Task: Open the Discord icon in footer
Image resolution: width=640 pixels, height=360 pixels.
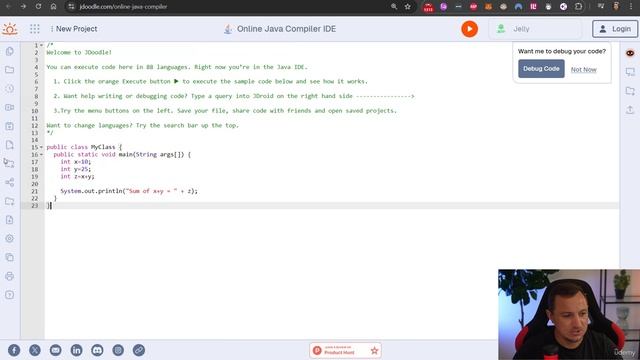Action: 97,350
